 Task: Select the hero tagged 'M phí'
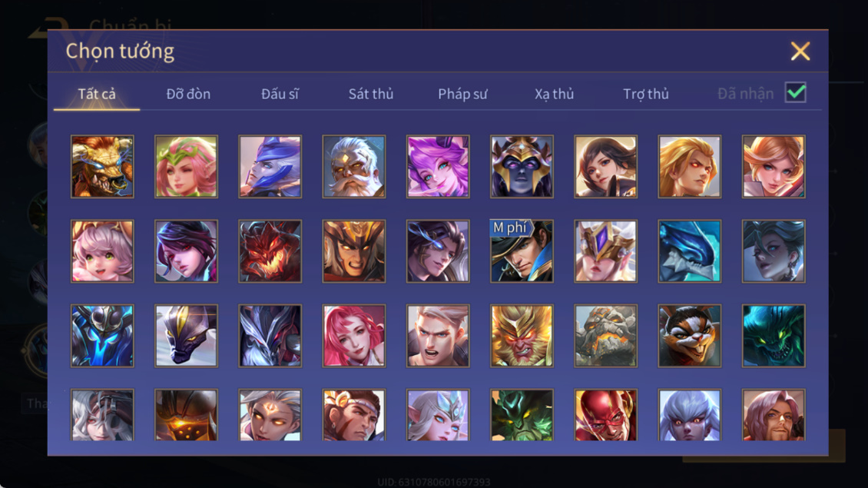click(x=522, y=251)
